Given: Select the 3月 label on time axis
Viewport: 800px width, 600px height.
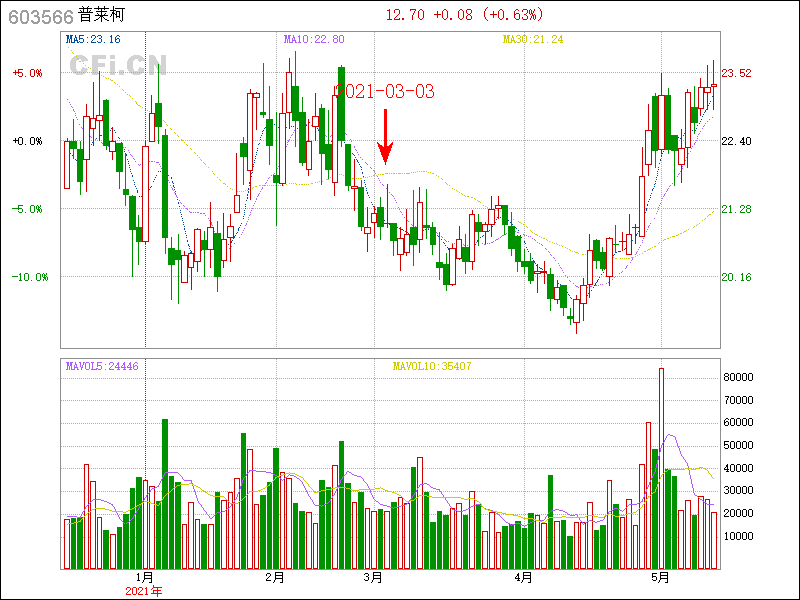Looking at the screenshot, I should (373, 577).
